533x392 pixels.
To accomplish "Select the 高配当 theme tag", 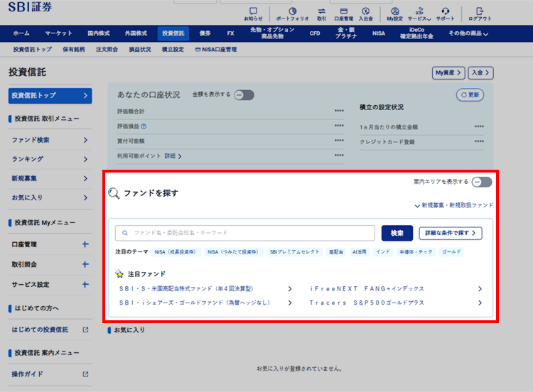I will (336, 252).
